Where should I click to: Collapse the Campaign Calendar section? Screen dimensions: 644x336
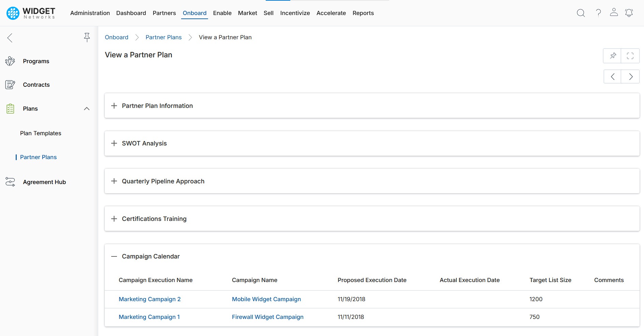click(114, 256)
